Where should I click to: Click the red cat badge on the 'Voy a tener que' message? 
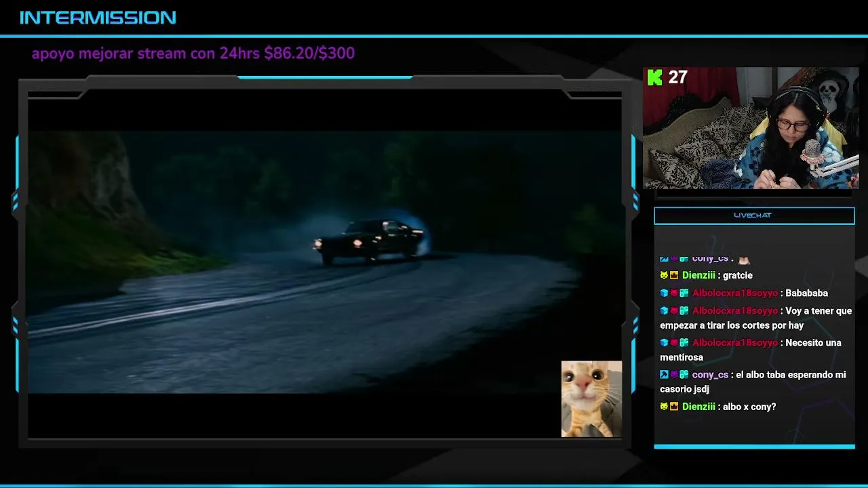[x=674, y=310]
